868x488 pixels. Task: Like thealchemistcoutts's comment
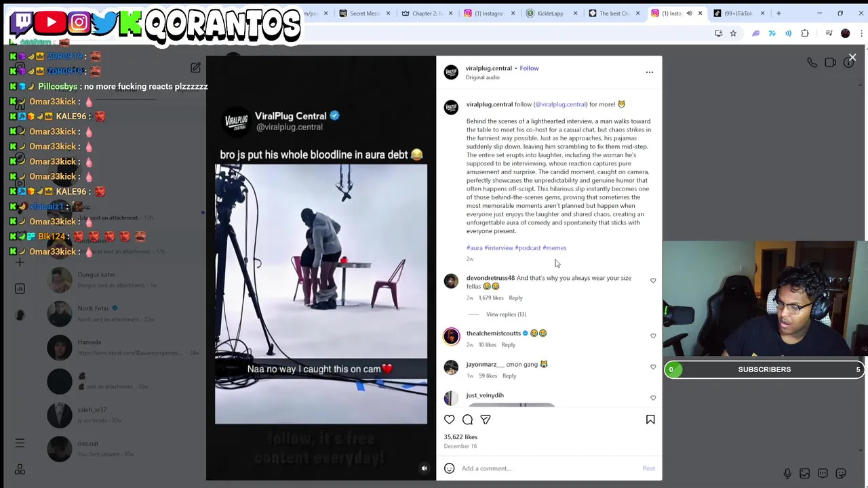(x=653, y=336)
